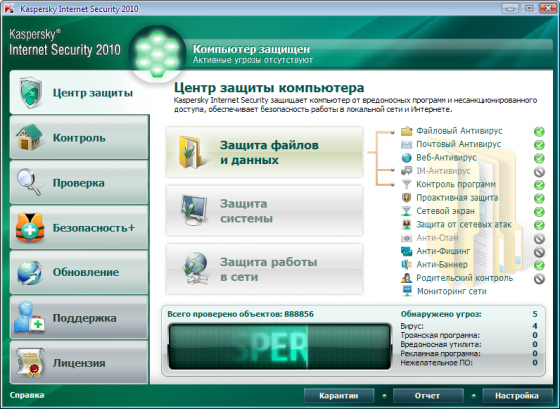The image size is (560, 409).
Task: Click the life vest Безопасность+ icon
Action: coord(30,227)
